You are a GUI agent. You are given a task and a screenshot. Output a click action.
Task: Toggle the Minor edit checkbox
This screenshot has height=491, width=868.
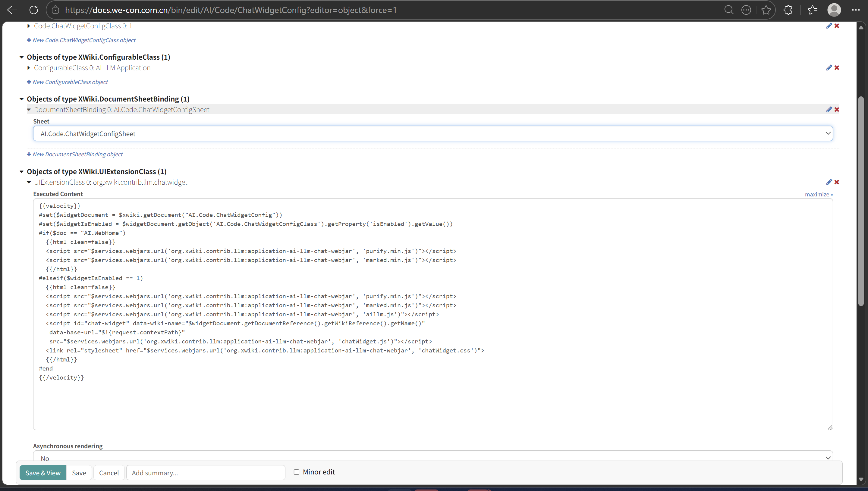[x=296, y=472]
